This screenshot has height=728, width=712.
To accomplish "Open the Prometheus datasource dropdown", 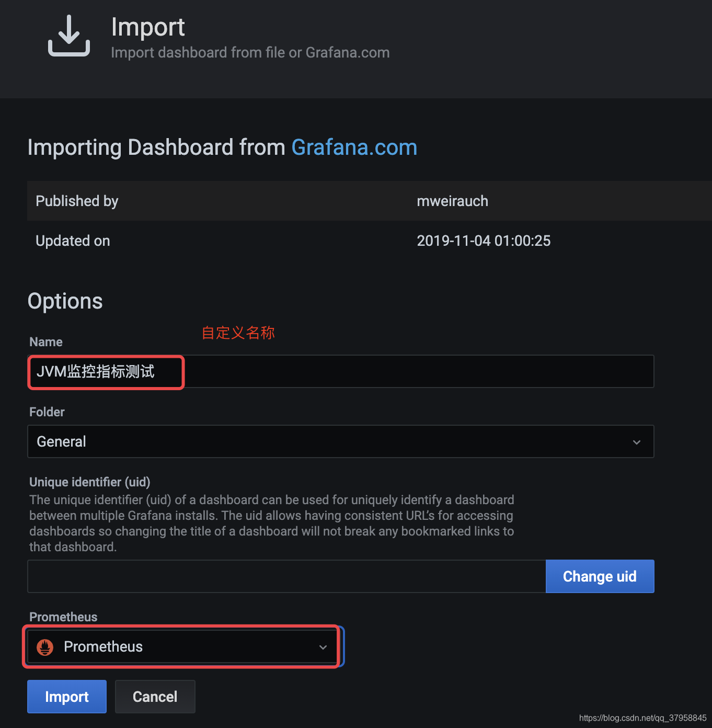I will coord(183,647).
